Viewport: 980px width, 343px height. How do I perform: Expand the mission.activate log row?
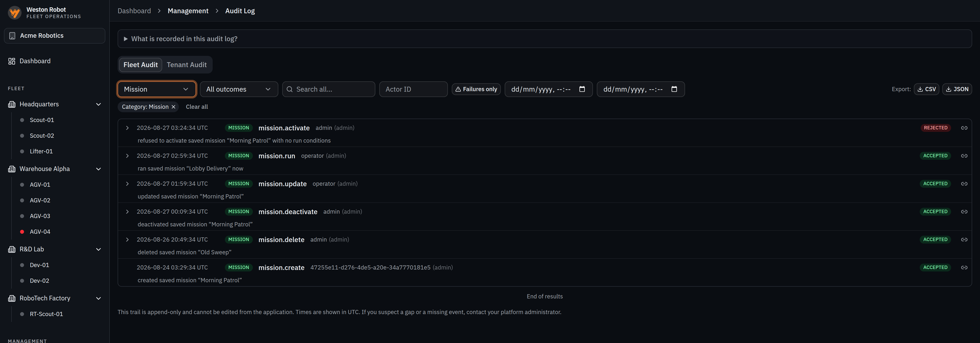127,128
